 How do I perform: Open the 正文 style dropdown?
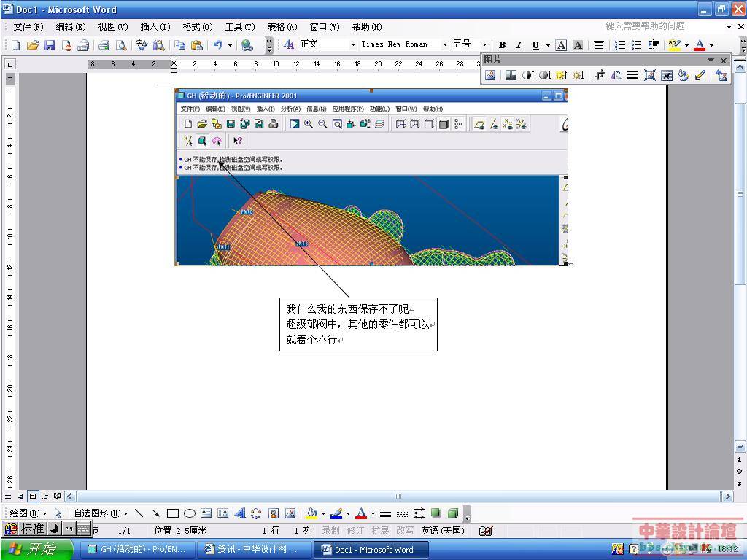coord(353,44)
